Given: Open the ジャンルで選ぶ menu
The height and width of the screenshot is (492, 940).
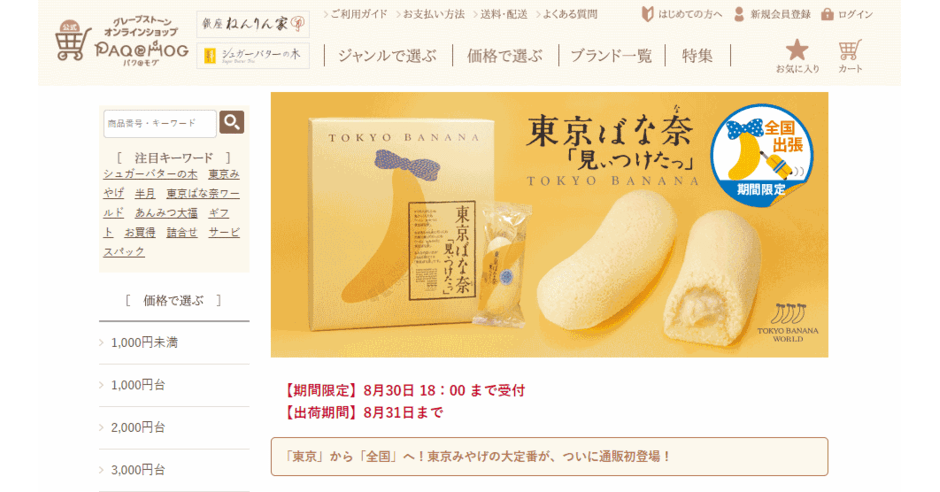Looking at the screenshot, I should point(387,56).
